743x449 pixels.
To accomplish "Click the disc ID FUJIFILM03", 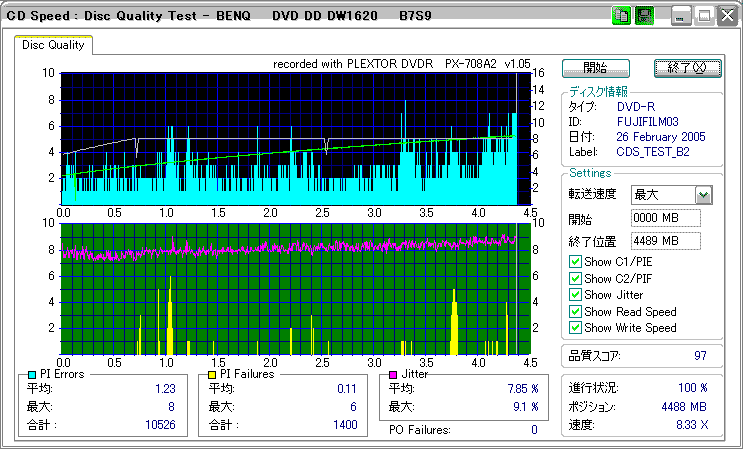I will point(647,122).
